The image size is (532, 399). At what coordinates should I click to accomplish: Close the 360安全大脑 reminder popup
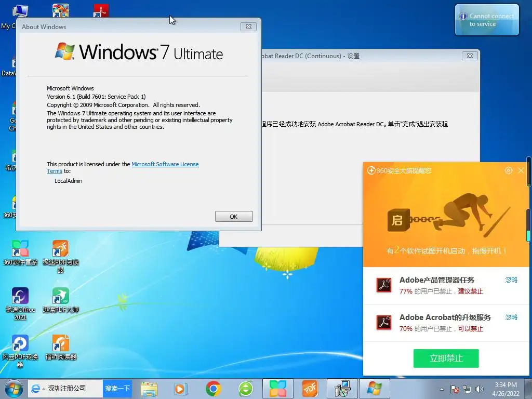pos(521,170)
